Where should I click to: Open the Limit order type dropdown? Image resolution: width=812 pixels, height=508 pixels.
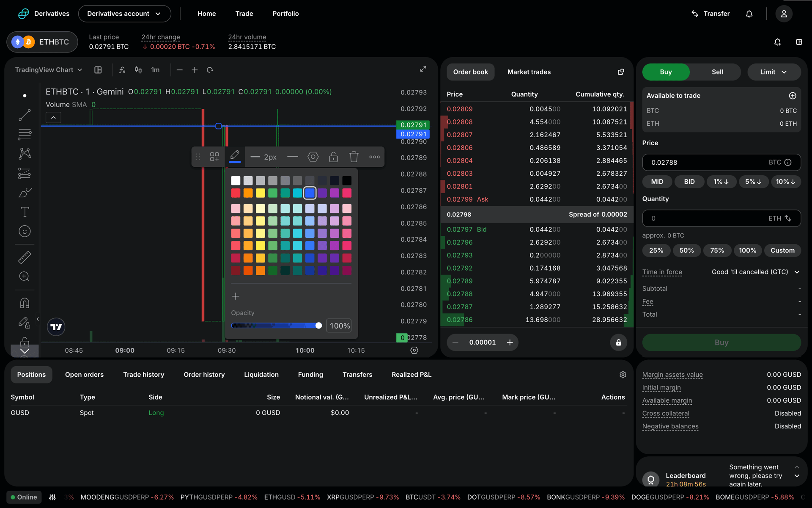774,72
